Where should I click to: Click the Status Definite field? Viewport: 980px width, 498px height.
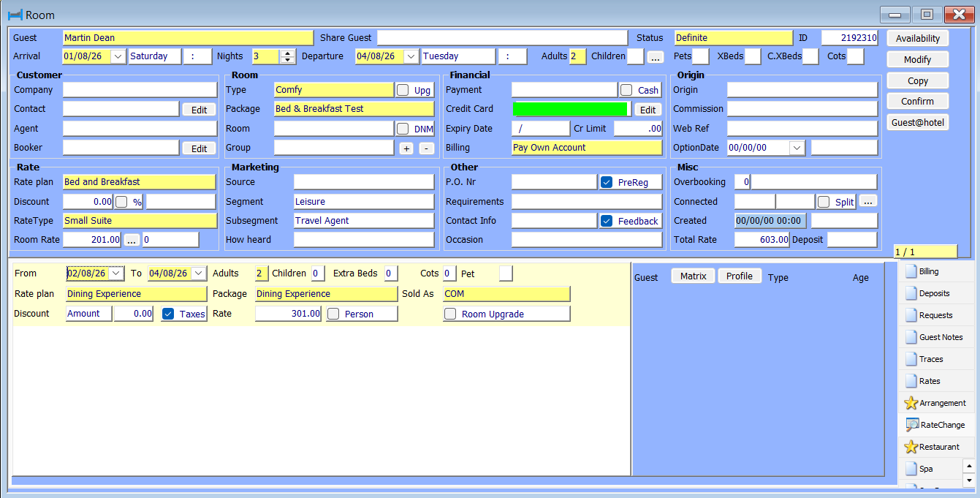coord(733,38)
